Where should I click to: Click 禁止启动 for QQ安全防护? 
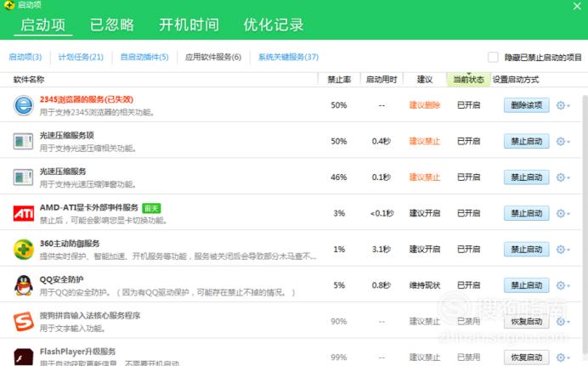(527, 285)
